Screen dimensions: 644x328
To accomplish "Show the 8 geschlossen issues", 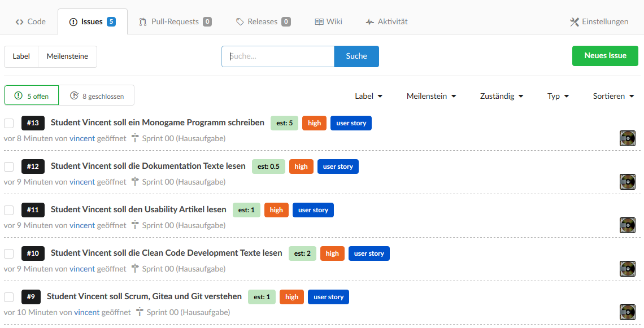I will tap(97, 96).
